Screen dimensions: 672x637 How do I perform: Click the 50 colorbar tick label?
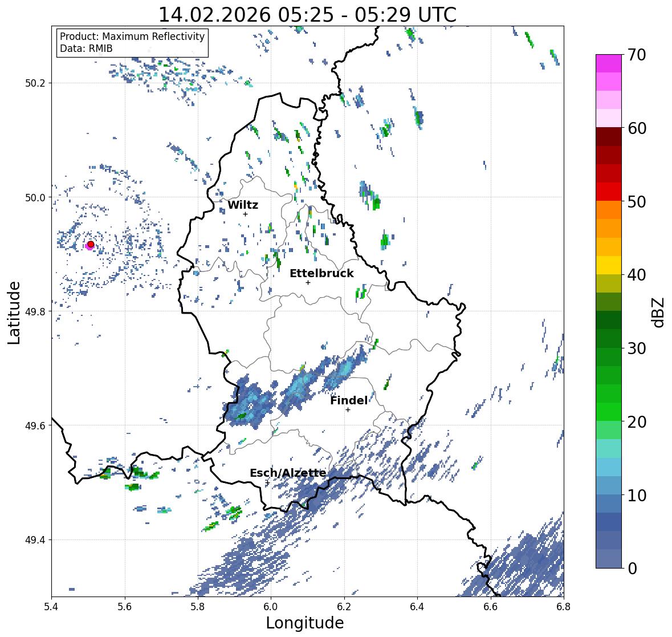coord(637,201)
